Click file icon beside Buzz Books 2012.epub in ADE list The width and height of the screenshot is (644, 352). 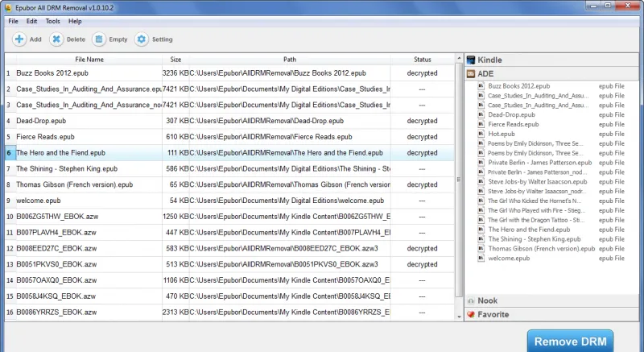[481, 86]
